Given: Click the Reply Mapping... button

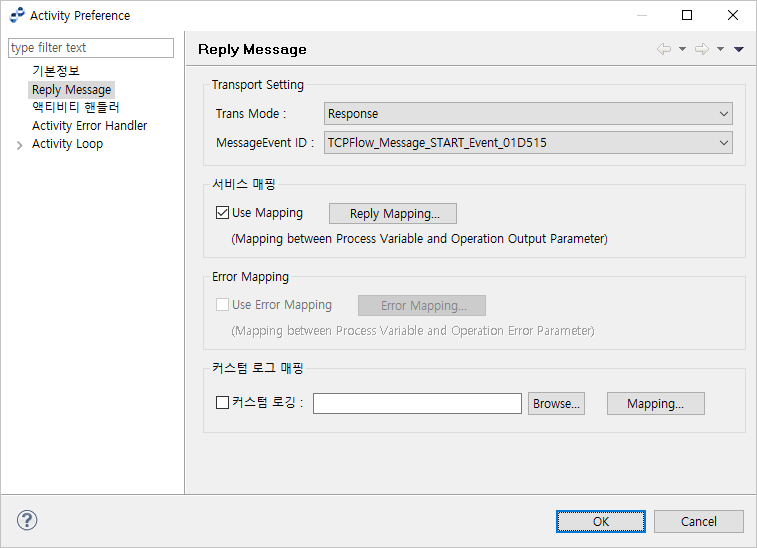Looking at the screenshot, I should pos(392,213).
